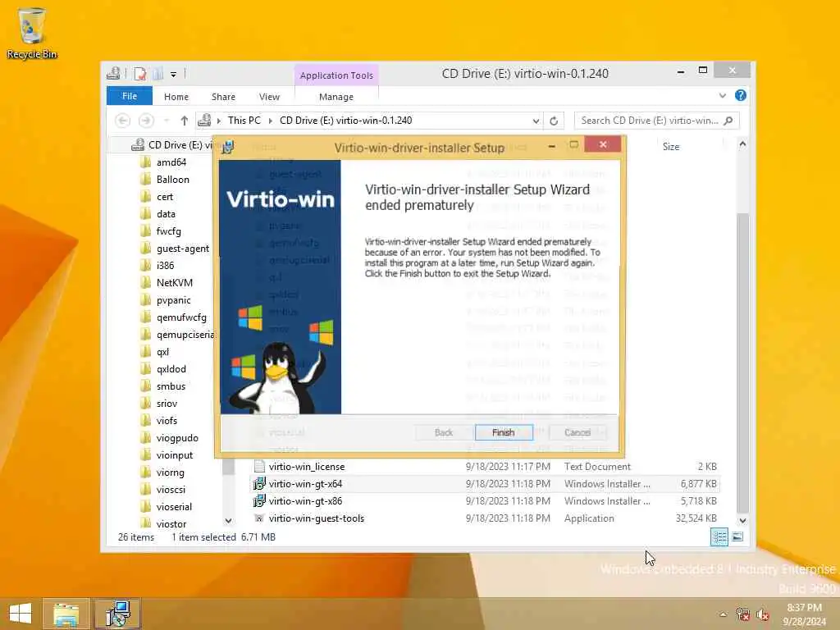Click the search magnifier icon
The height and width of the screenshot is (630, 840).
(728, 121)
